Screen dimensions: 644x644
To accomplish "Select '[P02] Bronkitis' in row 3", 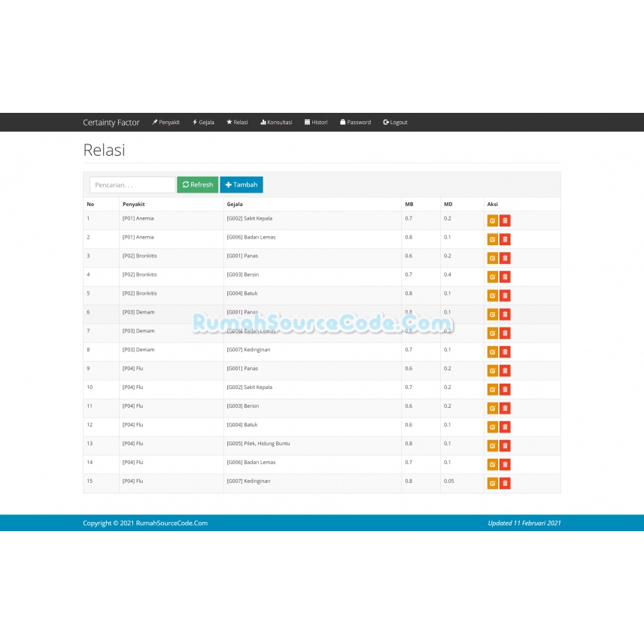I will pos(140,256).
